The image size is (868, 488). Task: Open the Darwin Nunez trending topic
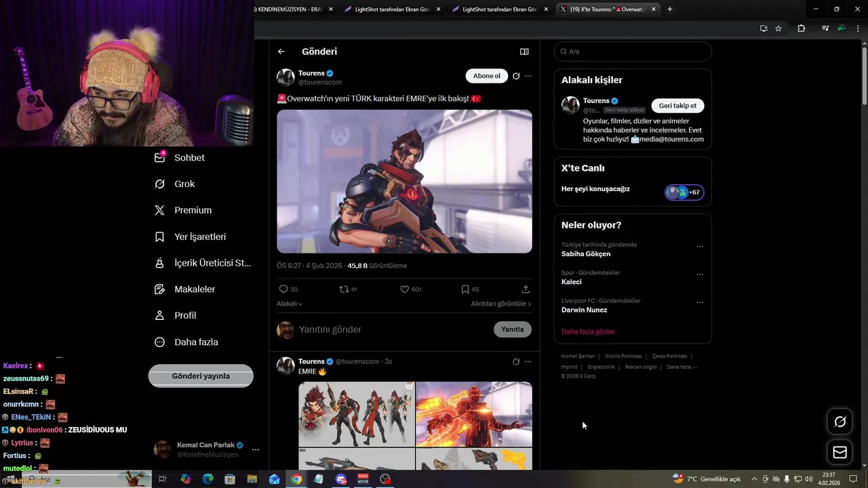tap(584, 310)
